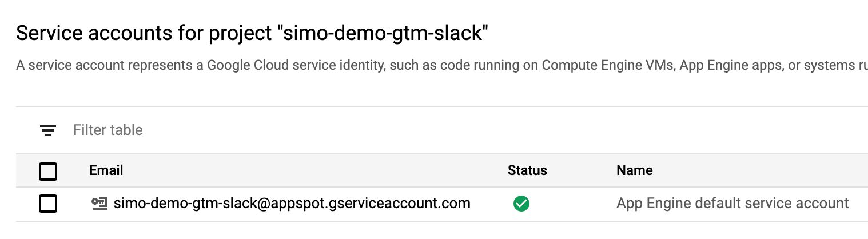Click the green enabled status checkmark

pyautogui.click(x=521, y=204)
